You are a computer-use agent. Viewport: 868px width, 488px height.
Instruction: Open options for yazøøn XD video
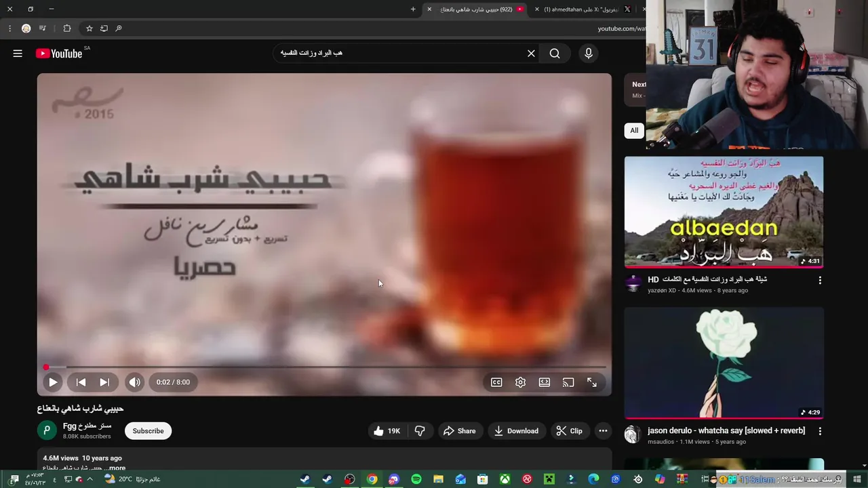click(820, 280)
